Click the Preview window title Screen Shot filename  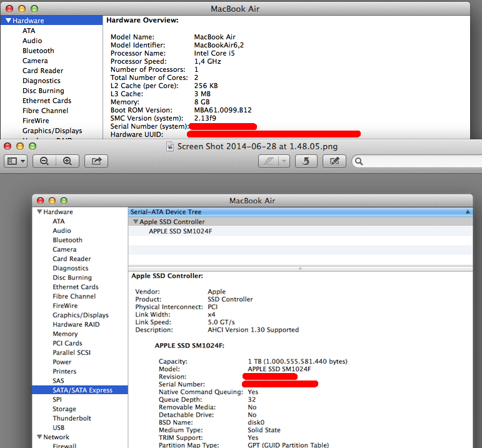(x=258, y=147)
